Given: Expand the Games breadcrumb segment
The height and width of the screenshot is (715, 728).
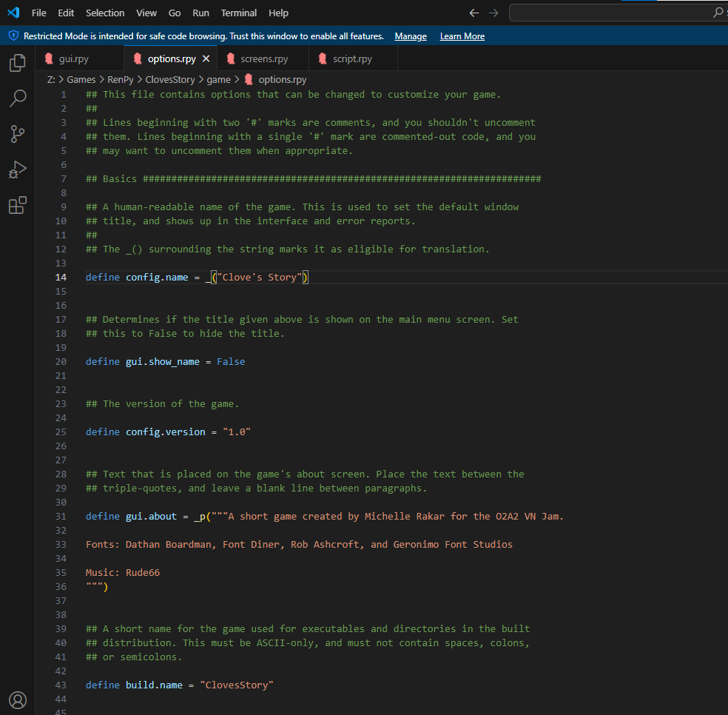Looking at the screenshot, I should tap(81, 79).
